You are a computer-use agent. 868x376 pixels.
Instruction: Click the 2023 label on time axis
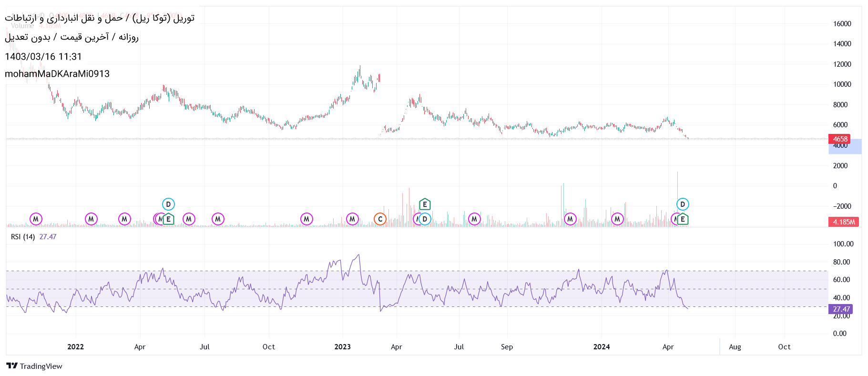342,347
